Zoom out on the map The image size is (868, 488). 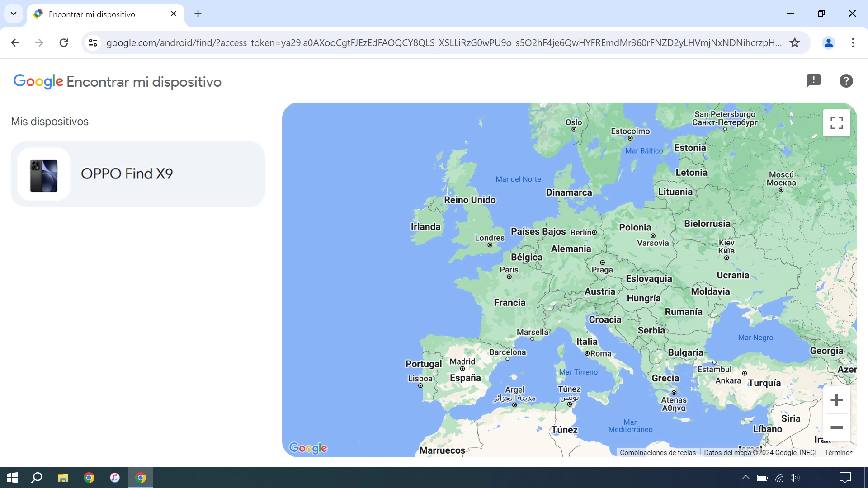pyautogui.click(x=836, y=427)
